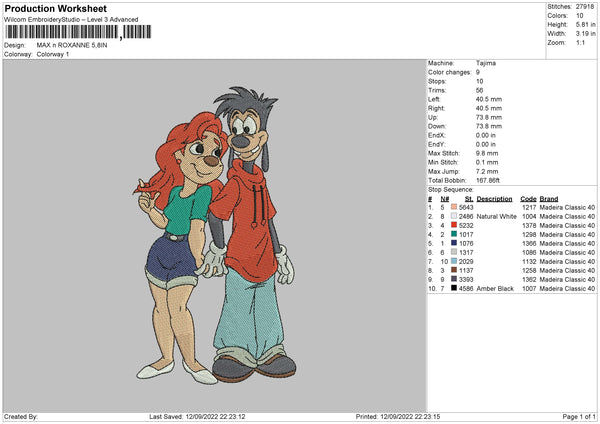The height and width of the screenshot is (424, 600).
Task: Pick the teal green thread swatch
Action: 454,234
